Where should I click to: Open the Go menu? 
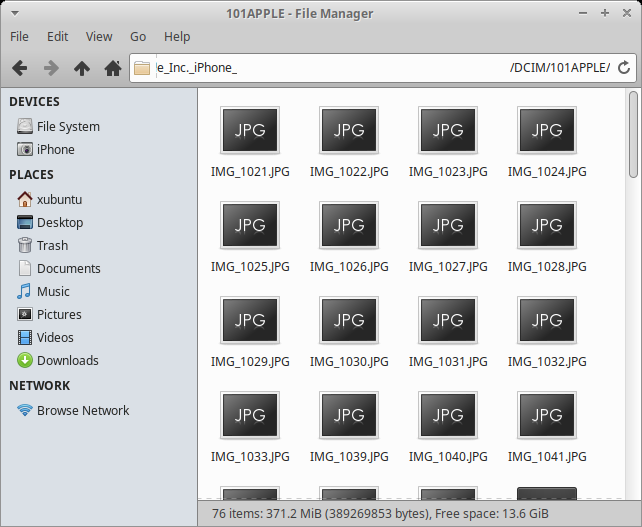tap(138, 37)
